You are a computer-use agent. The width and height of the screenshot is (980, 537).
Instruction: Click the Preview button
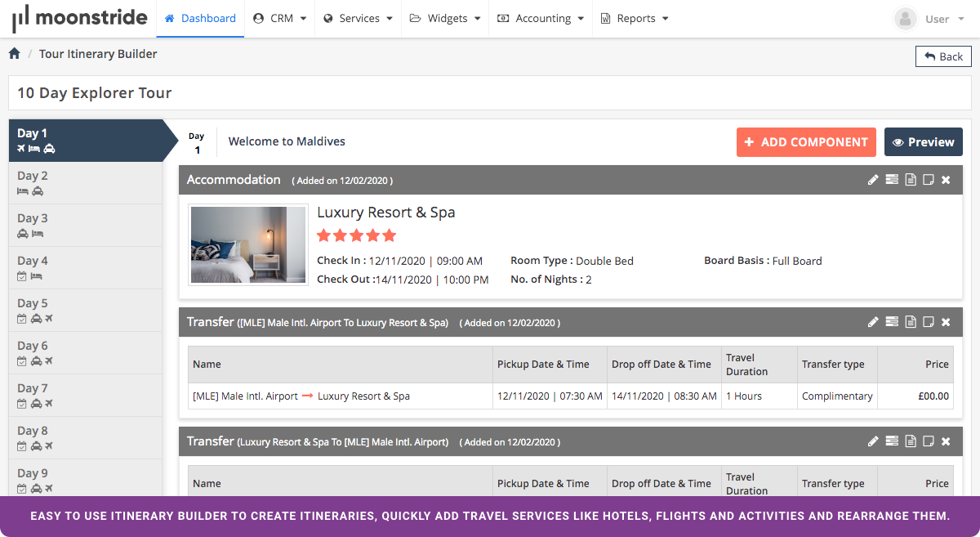[x=924, y=141]
